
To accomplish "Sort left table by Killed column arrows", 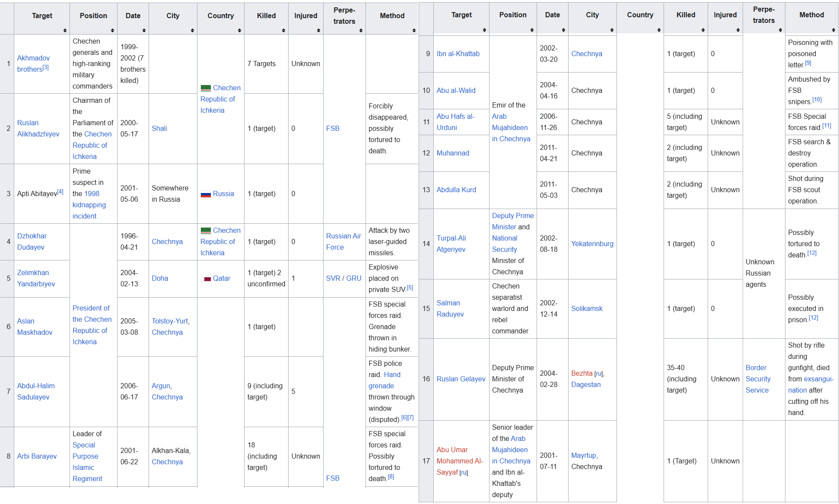I will (x=283, y=30).
